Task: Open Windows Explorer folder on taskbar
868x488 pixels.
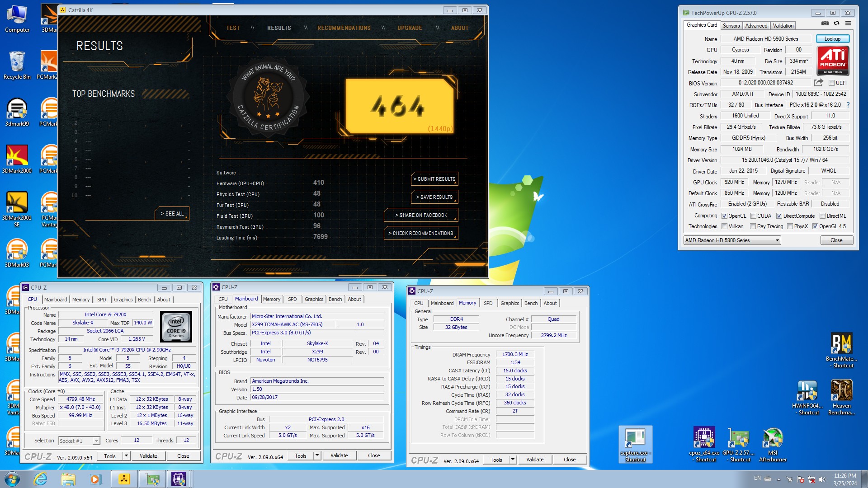Action: click(x=68, y=479)
